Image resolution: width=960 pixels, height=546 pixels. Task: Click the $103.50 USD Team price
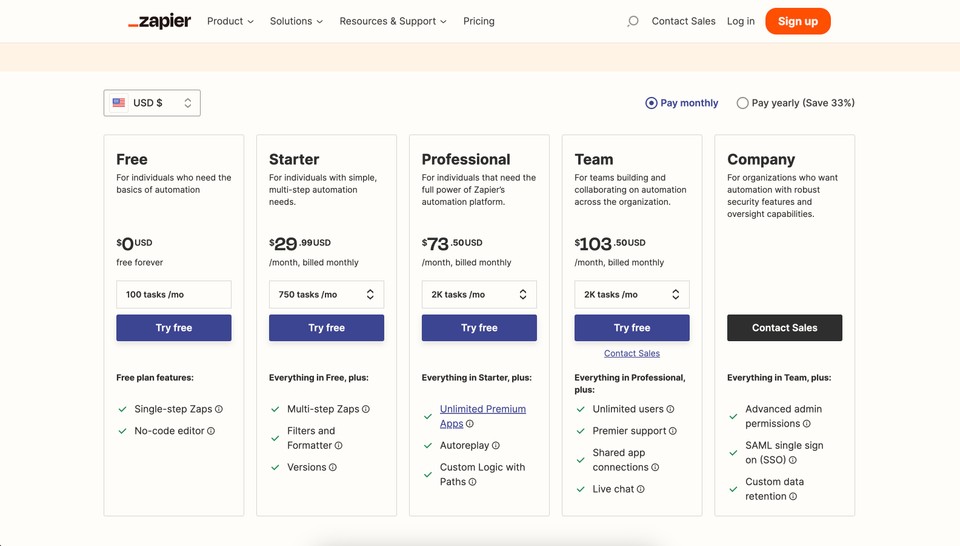pos(610,244)
